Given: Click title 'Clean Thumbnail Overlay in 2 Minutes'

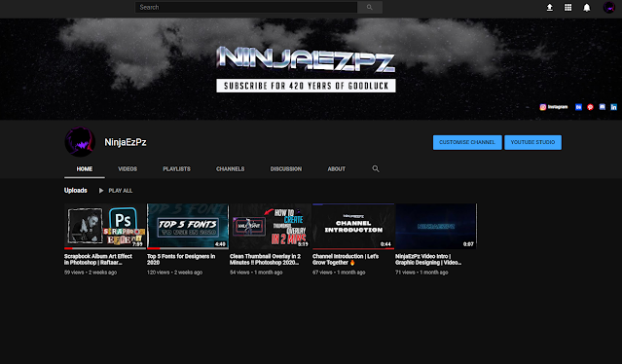Looking at the screenshot, I should pos(266,259).
